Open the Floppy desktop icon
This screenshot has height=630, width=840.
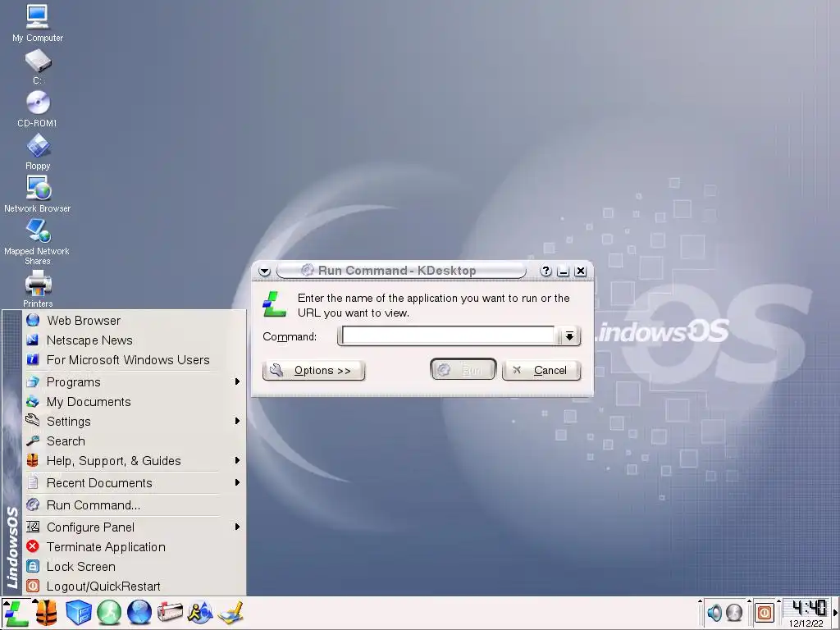(38, 152)
